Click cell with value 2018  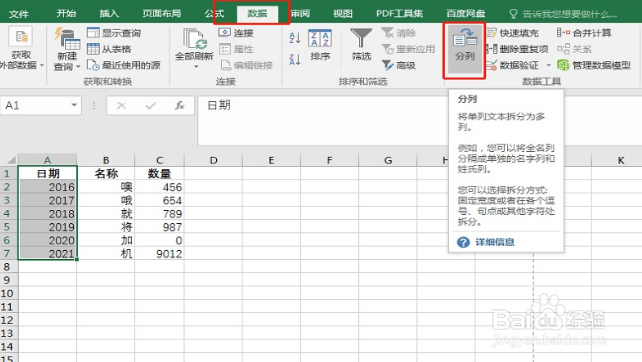[47, 214]
